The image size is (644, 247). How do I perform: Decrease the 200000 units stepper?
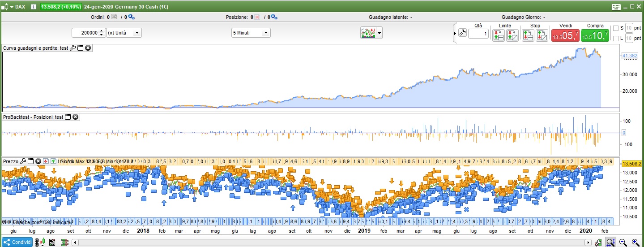click(102, 35)
